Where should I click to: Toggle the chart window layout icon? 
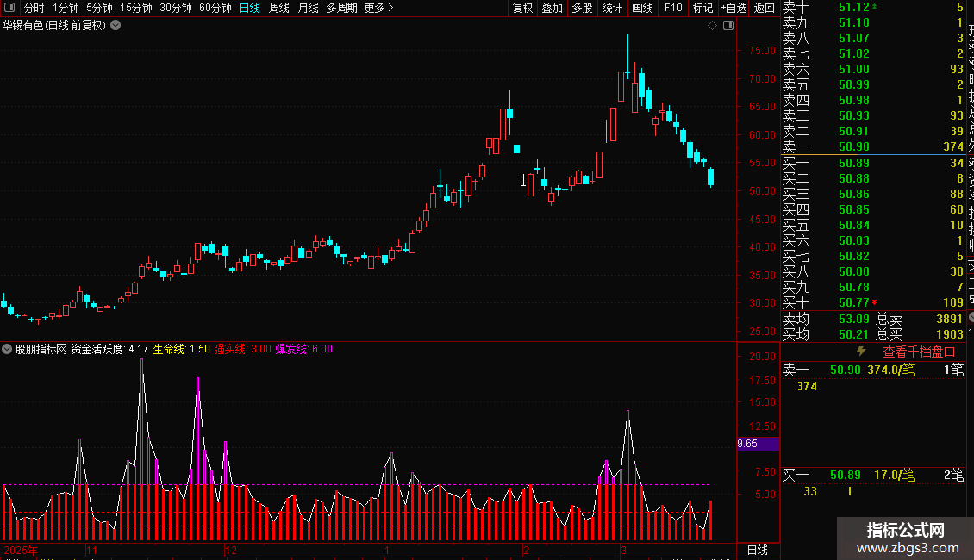[728, 26]
